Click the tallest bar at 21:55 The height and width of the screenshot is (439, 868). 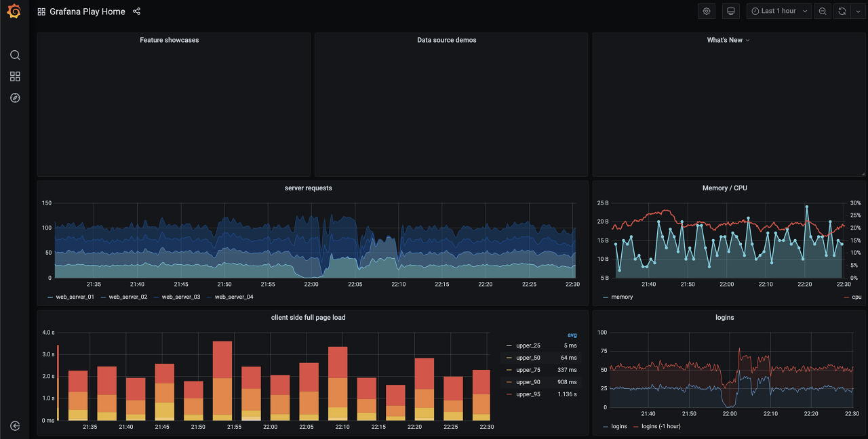click(222, 381)
